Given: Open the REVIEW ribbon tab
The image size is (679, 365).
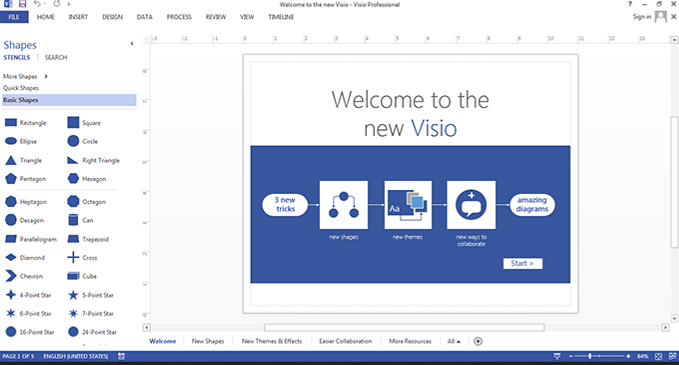Looking at the screenshot, I should (216, 17).
